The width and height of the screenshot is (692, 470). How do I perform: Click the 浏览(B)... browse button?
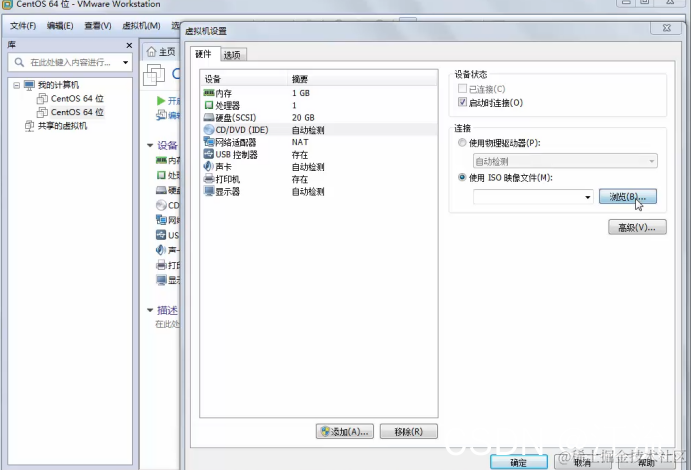coord(628,196)
